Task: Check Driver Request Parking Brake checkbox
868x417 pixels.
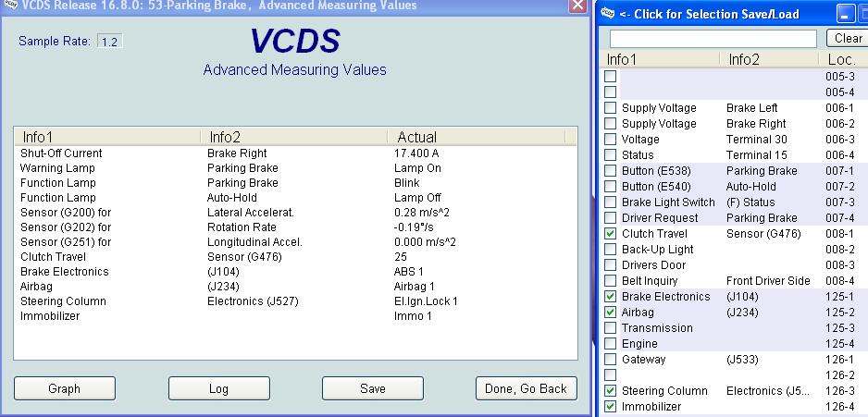Action: (610, 218)
